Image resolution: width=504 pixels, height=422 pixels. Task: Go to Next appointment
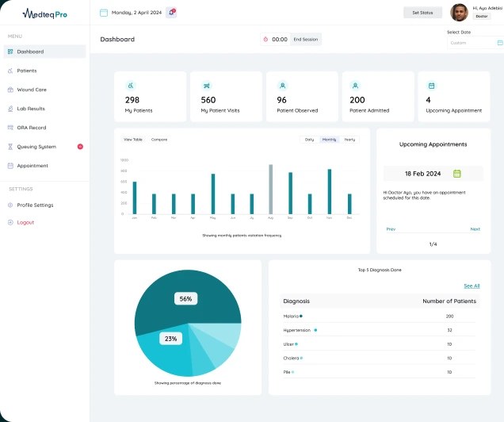(475, 229)
